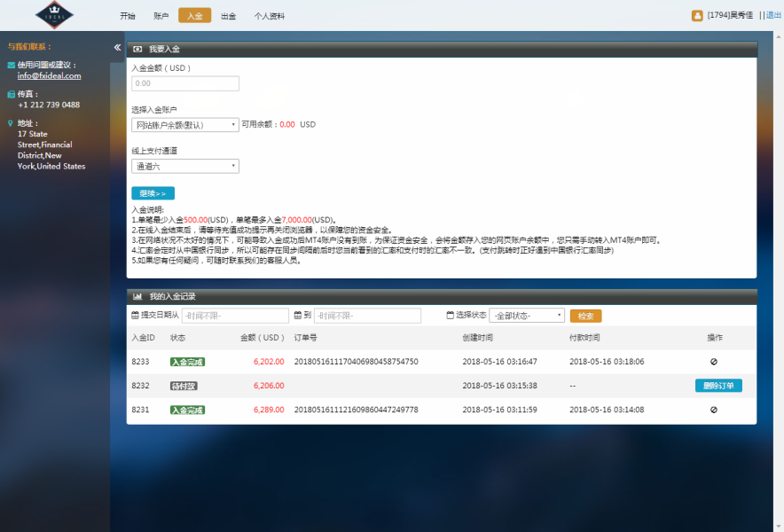Click the email envelope icon in sidebar
The width and height of the screenshot is (784, 532).
click(11, 65)
